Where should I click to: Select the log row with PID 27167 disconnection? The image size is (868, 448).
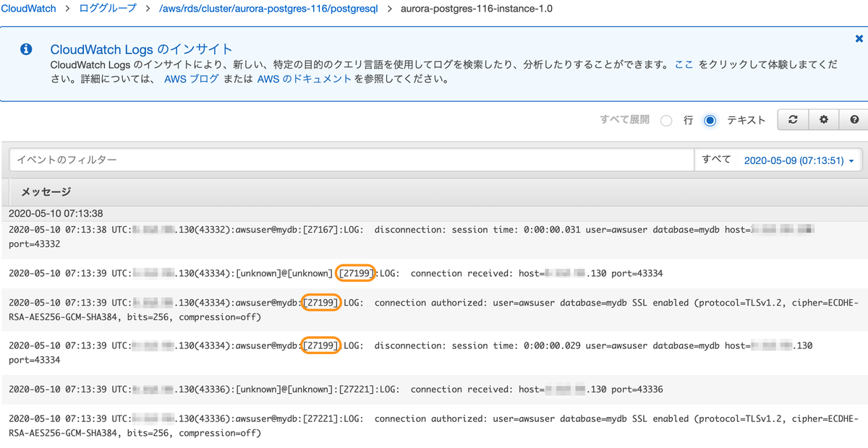click(x=434, y=236)
